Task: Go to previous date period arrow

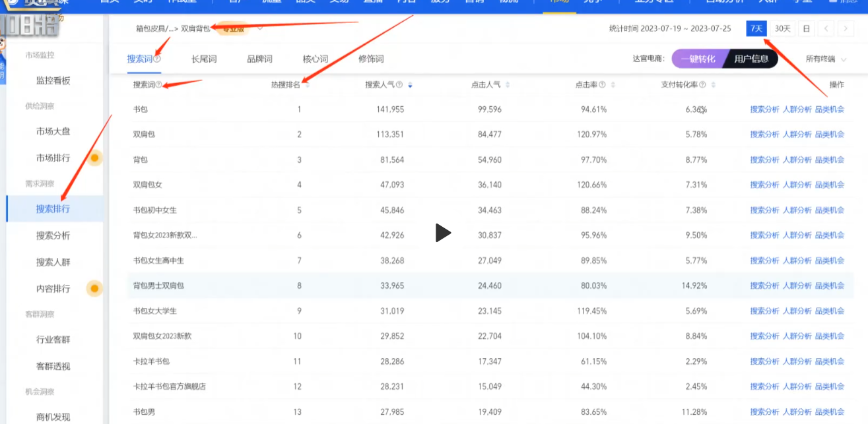Action: (826, 29)
